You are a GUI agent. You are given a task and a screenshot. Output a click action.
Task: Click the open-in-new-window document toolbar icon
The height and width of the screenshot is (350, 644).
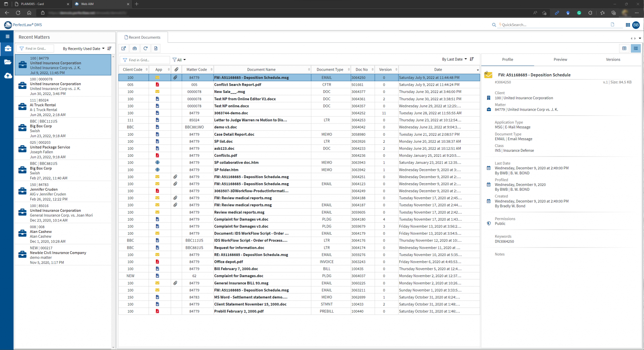pos(124,48)
